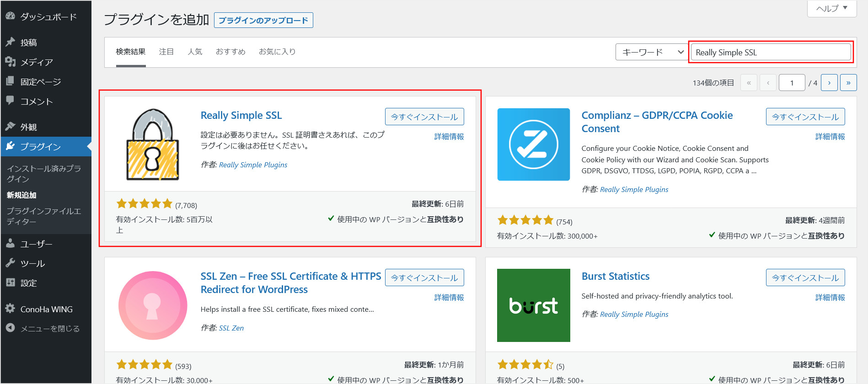
Task: Click the star rating of Really Simple SSL
Action: coord(144,204)
